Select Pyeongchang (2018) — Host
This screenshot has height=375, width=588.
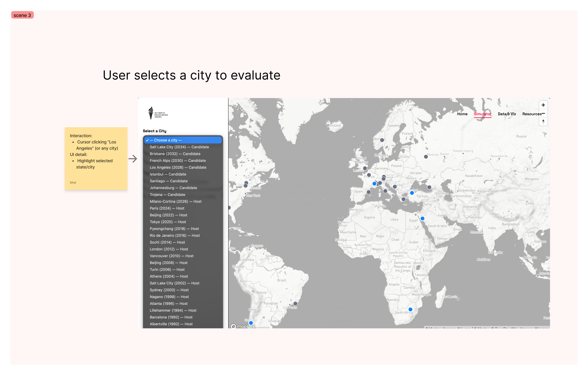pyautogui.click(x=183, y=229)
